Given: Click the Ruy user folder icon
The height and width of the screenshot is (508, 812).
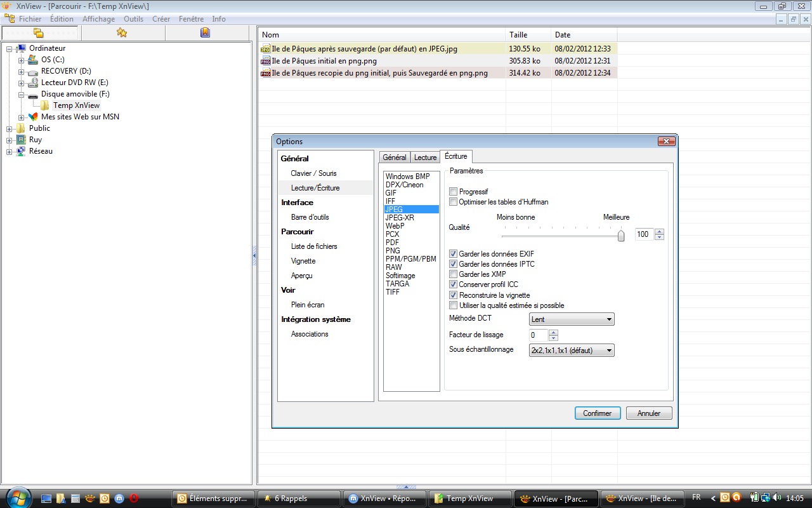Looking at the screenshot, I should [x=22, y=140].
